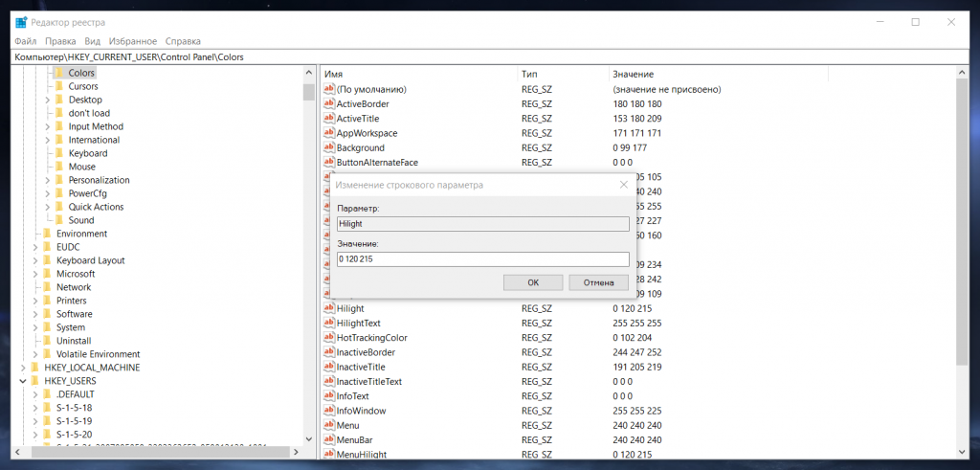
Task: Expand the Software key
Action: (x=35, y=314)
